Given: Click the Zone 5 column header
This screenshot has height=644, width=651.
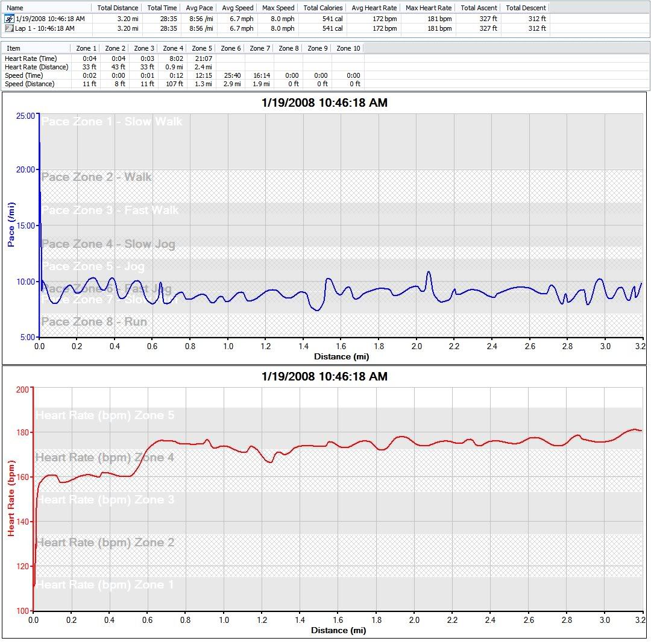Looking at the screenshot, I should (x=202, y=48).
